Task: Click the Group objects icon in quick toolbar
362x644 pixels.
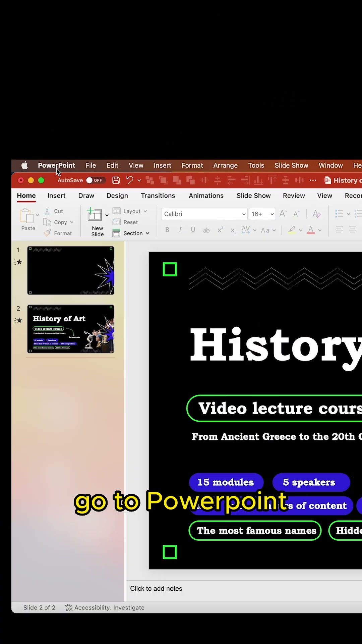Action: pyautogui.click(x=150, y=180)
